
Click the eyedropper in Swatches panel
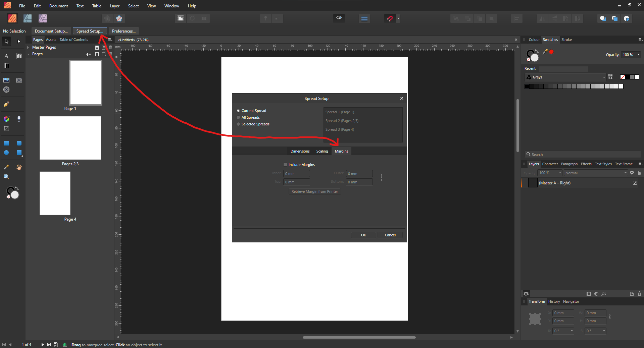pos(545,51)
